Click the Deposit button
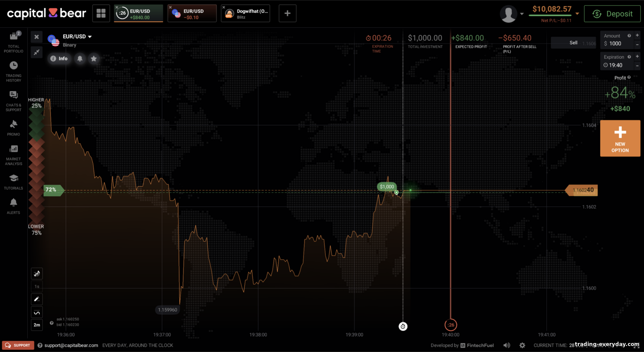The height and width of the screenshot is (352, 644). point(612,14)
